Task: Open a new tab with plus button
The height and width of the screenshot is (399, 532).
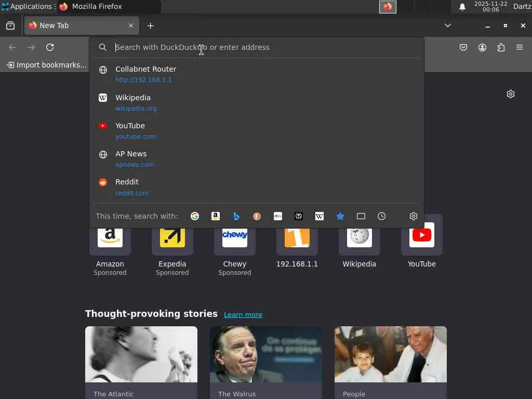Action: [x=150, y=26]
